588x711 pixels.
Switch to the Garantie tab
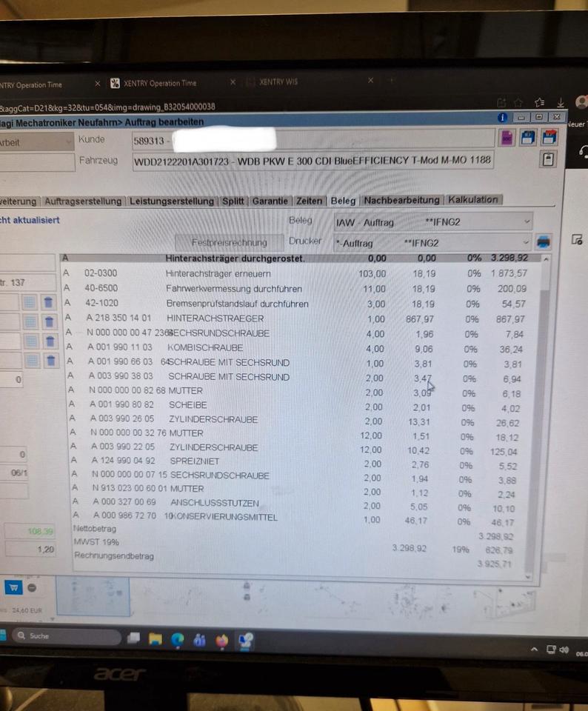click(x=270, y=201)
